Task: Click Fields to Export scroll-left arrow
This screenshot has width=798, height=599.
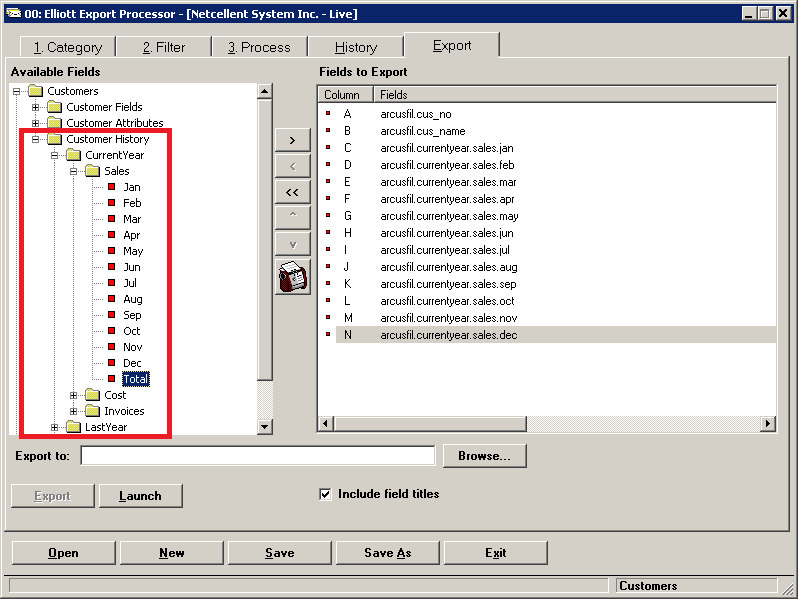Action: click(326, 423)
